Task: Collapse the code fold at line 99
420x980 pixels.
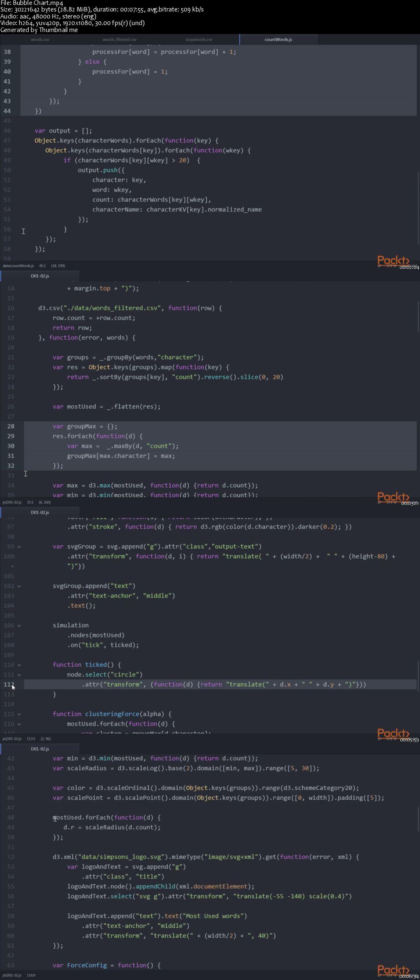Action: click(19, 547)
